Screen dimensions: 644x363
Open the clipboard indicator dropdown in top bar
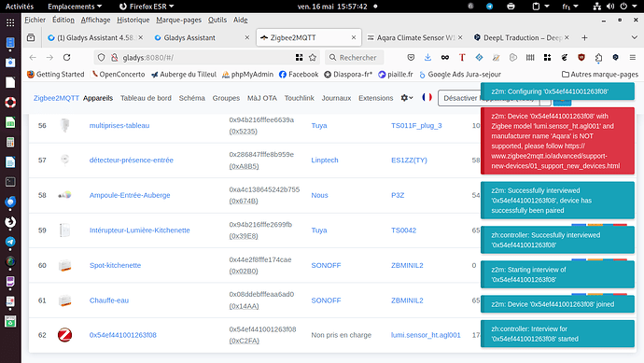tap(541, 7)
